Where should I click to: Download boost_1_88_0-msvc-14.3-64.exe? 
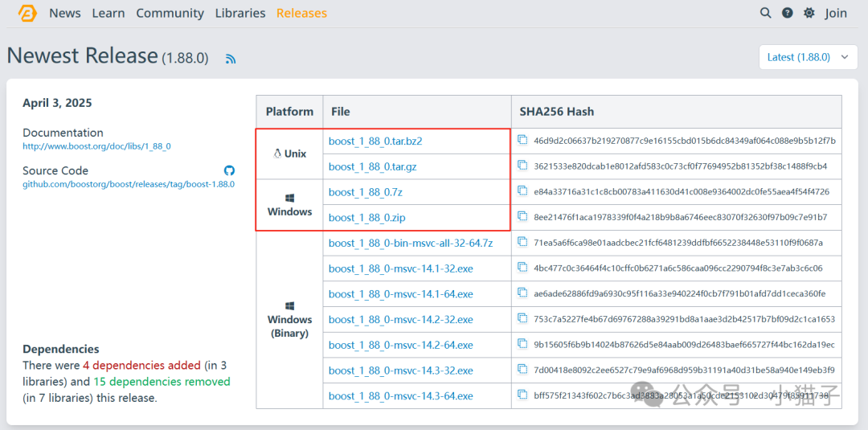(401, 395)
